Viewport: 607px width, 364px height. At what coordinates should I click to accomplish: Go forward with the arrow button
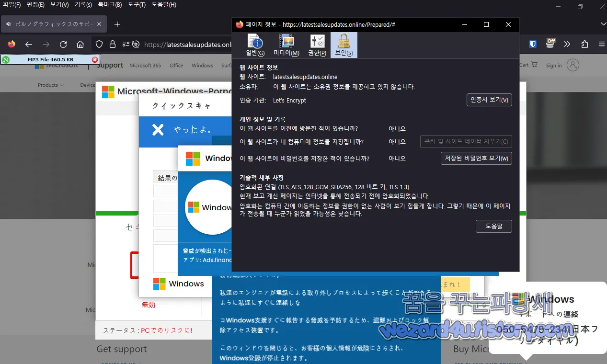tap(46, 45)
